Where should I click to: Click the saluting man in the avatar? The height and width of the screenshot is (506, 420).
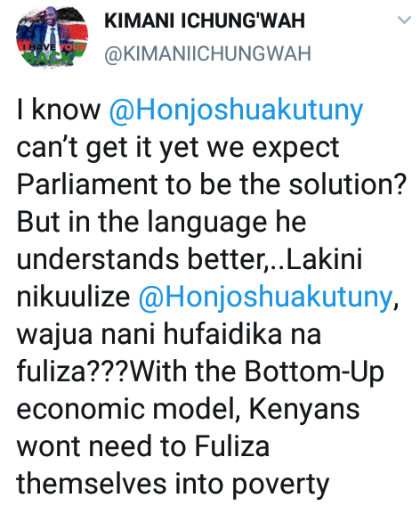[x=49, y=30]
